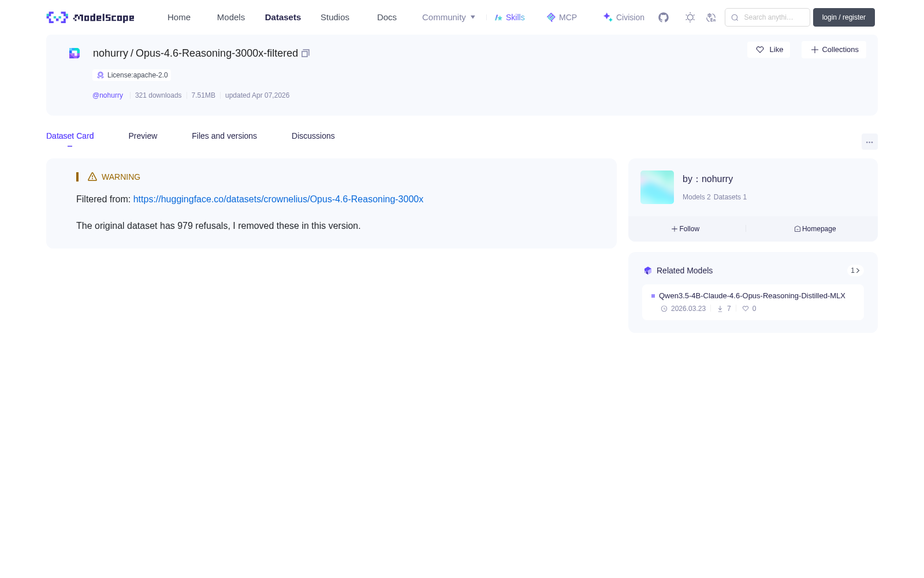
Task: Open the ModelScope logo homepage
Action: tap(90, 17)
